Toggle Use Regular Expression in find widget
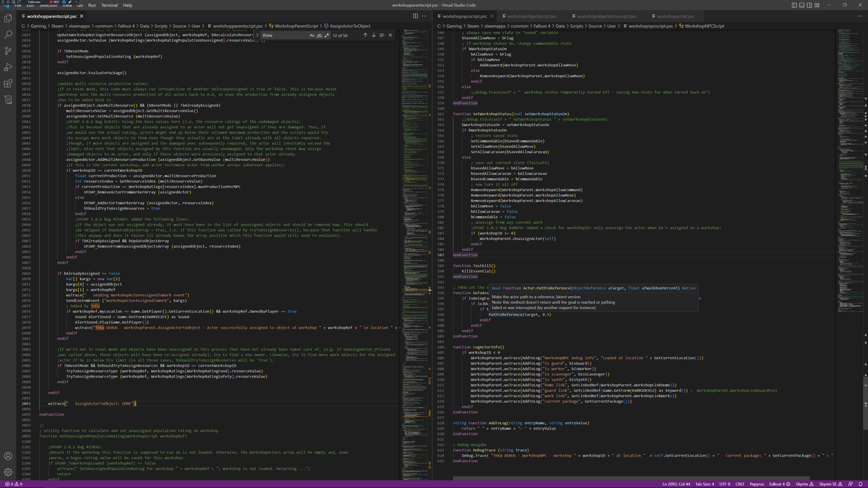This screenshot has width=868, height=488. [326, 35]
